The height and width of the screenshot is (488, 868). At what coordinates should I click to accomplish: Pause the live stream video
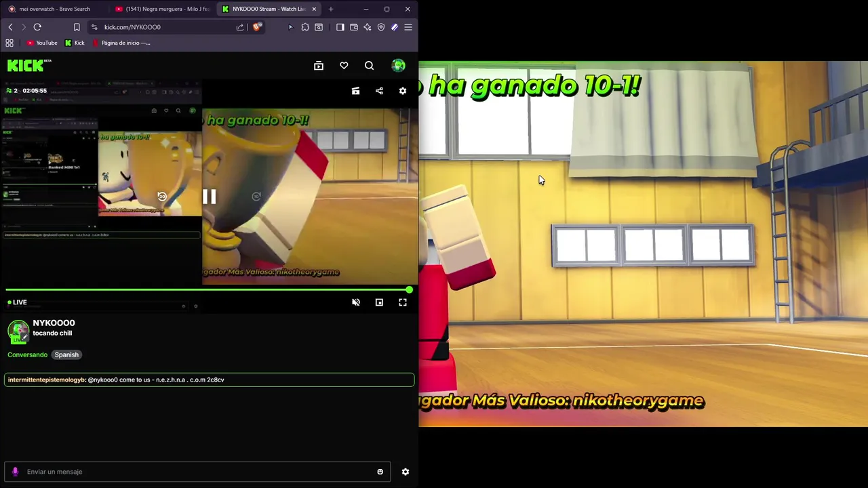click(209, 197)
